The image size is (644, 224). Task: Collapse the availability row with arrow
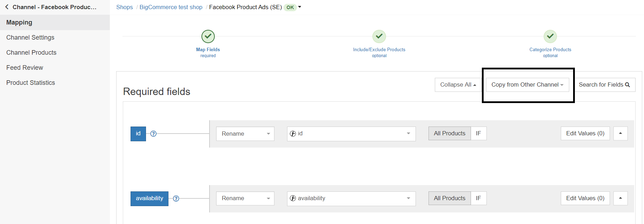[x=620, y=198]
